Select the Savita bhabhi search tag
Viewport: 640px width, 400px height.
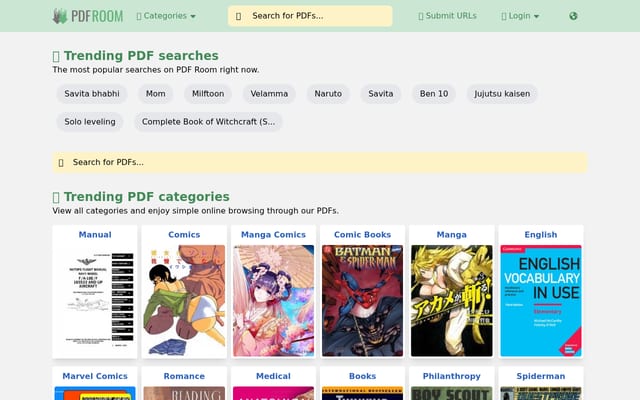92,94
